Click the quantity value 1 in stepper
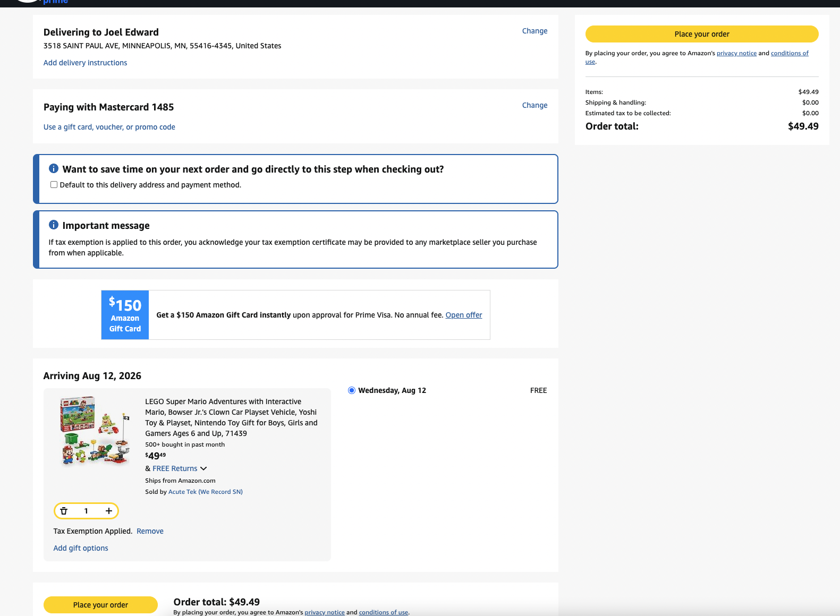This screenshot has height=616, width=840. point(86,511)
